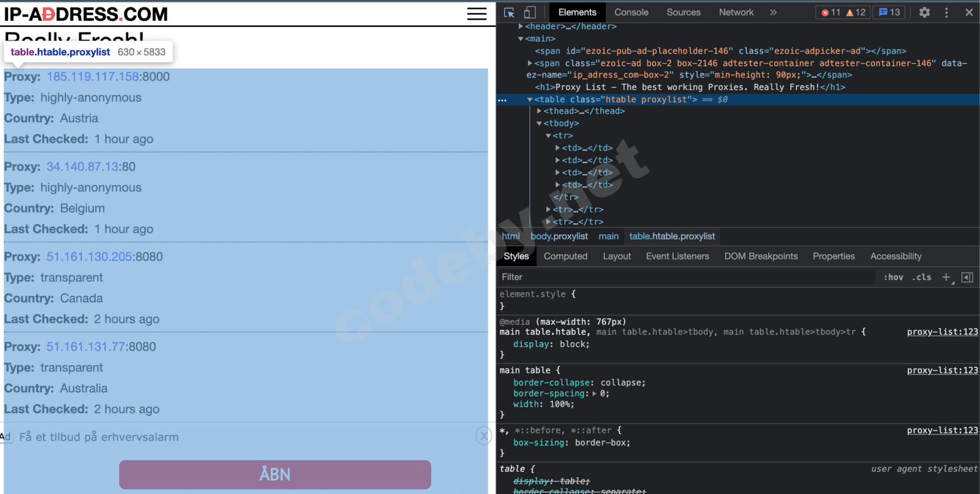This screenshot has height=494, width=980.
Task: Open the issues counter showing 13
Action: [x=889, y=12]
